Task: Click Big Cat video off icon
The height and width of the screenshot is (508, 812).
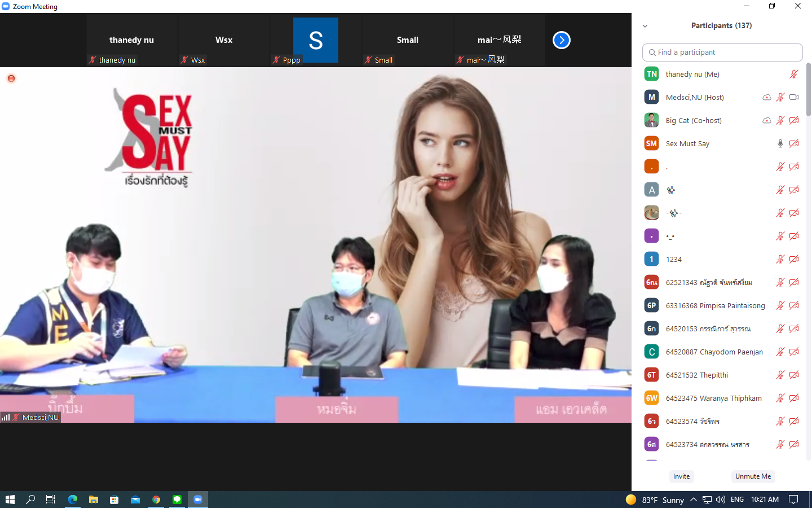Action: click(x=794, y=120)
